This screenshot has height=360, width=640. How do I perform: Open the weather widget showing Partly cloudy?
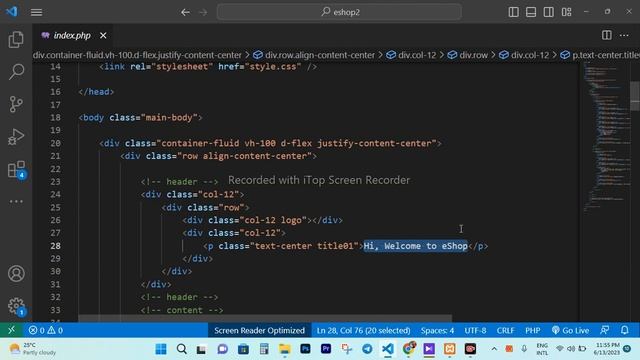33,349
